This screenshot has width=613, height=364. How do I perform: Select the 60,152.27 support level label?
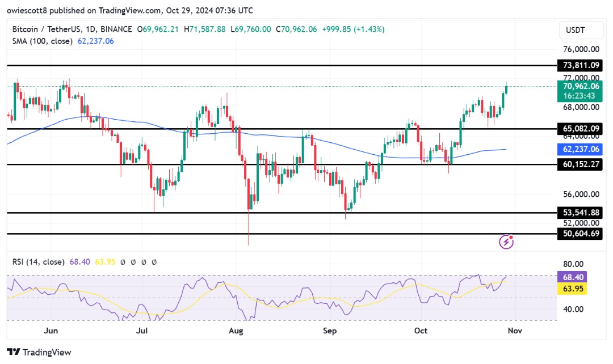pos(580,164)
